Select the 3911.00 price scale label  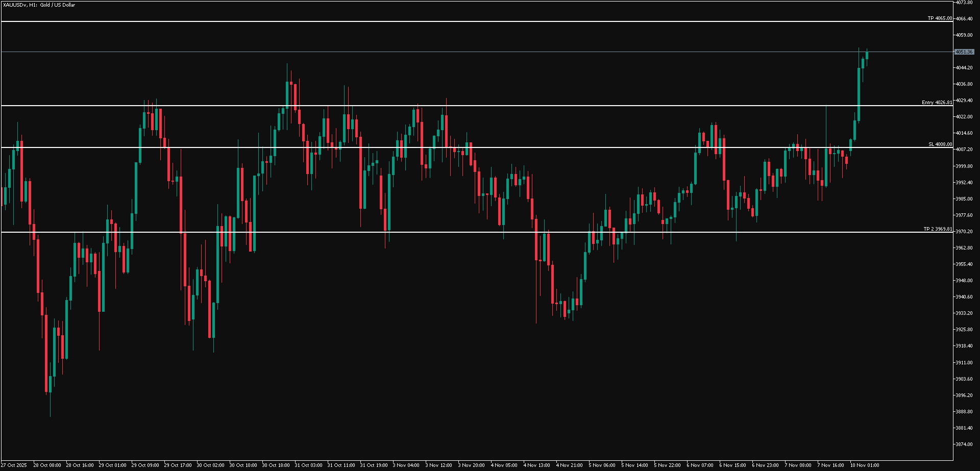tap(964, 363)
